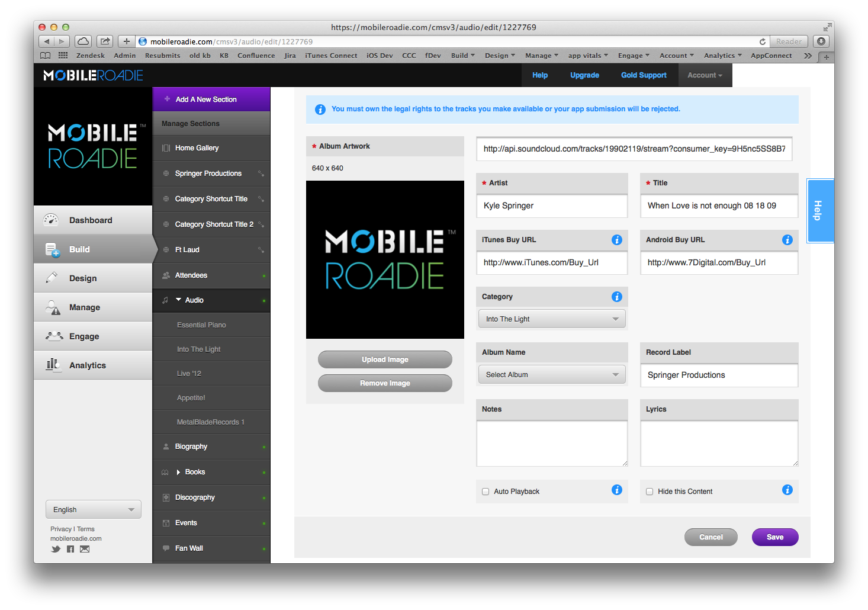Click the purple Save button
Viewport: 868px width, 610px height.
pos(774,537)
